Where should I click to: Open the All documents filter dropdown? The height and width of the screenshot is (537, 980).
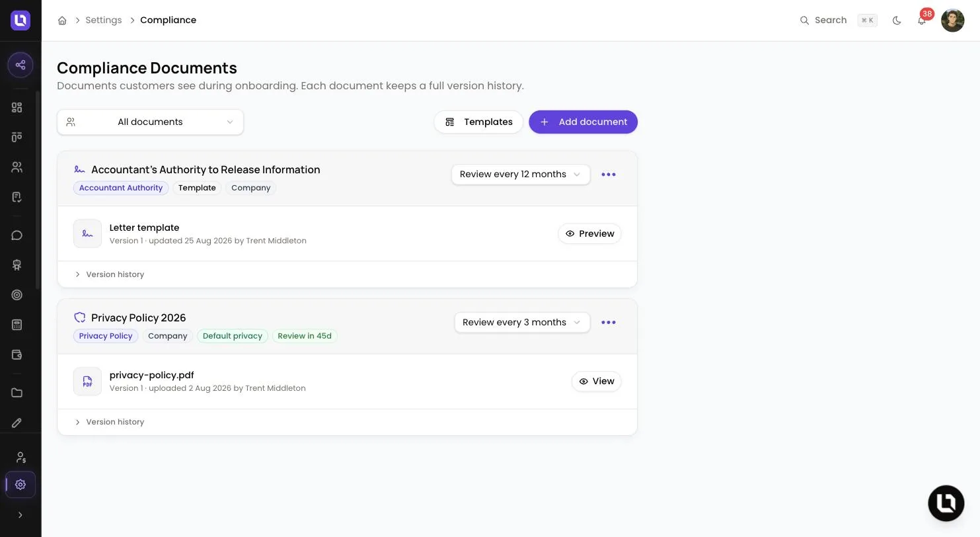click(151, 122)
